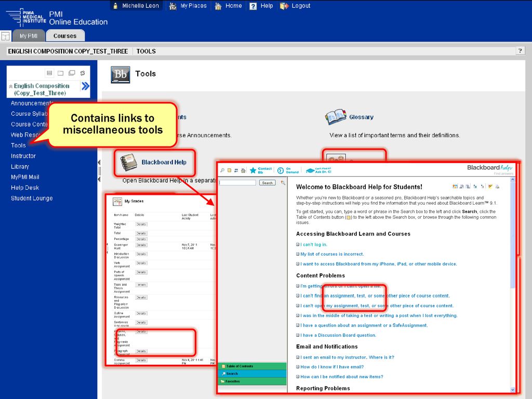Image resolution: width=532 pixels, height=399 pixels.
Task: Click the Blackboard Help notebook icon
Action: pos(129,163)
